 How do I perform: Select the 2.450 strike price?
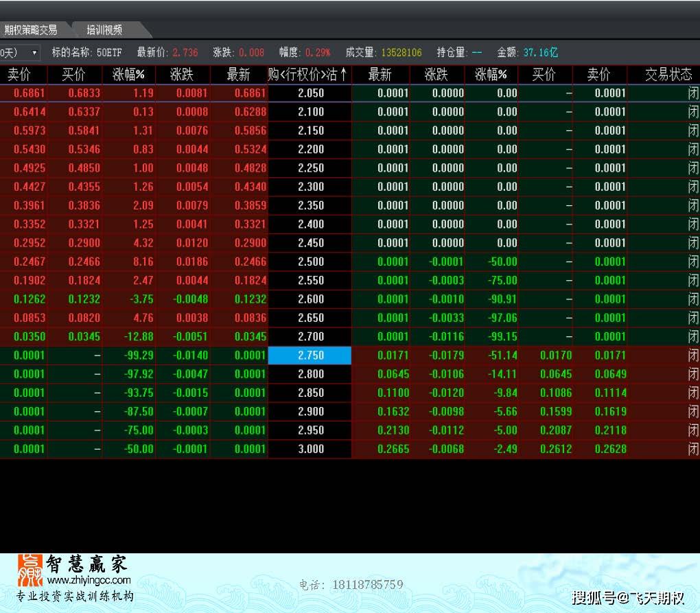tap(311, 243)
